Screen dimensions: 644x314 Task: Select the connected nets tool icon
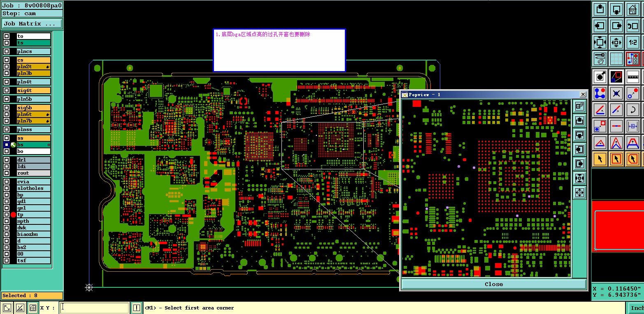point(600,93)
